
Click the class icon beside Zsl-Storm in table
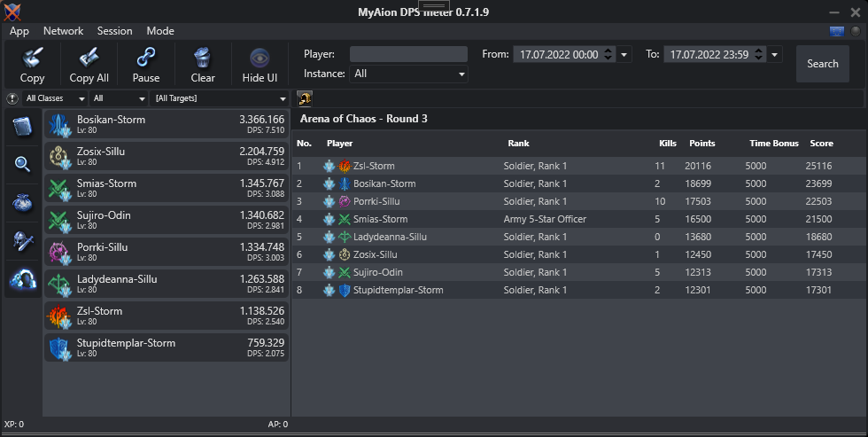[x=345, y=166]
